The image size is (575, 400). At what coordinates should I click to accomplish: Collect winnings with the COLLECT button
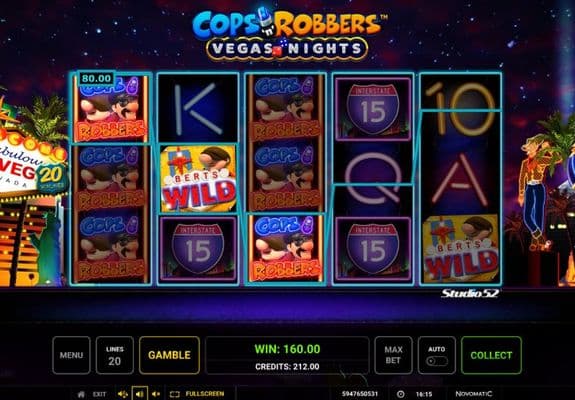click(x=491, y=355)
